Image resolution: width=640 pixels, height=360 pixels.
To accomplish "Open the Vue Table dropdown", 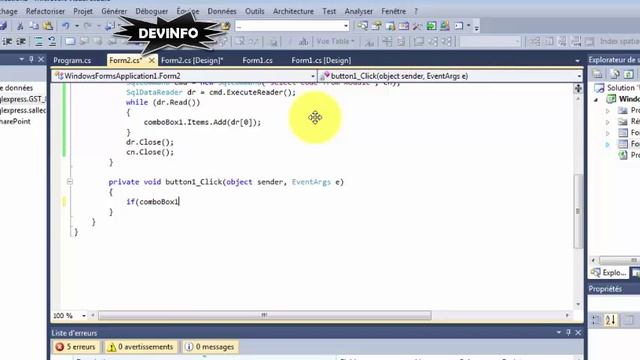I will (x=335, y=42).
